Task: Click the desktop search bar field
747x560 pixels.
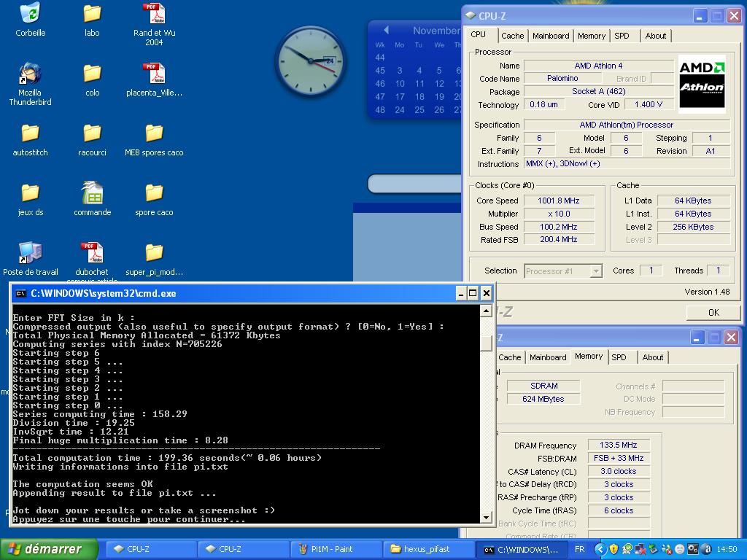Action: pos(414,184)
